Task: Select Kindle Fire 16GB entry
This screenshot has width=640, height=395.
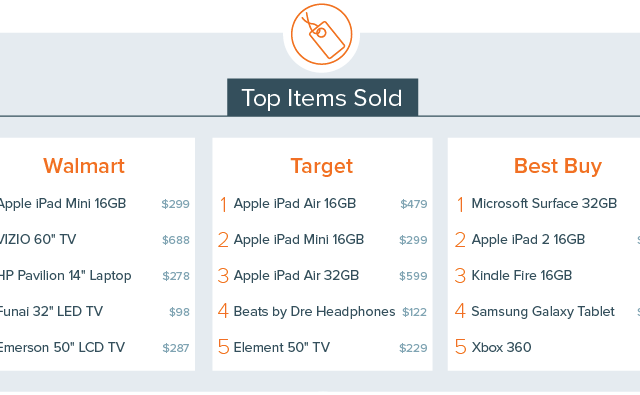Action: pyautogui.click(x=522, y=275)
